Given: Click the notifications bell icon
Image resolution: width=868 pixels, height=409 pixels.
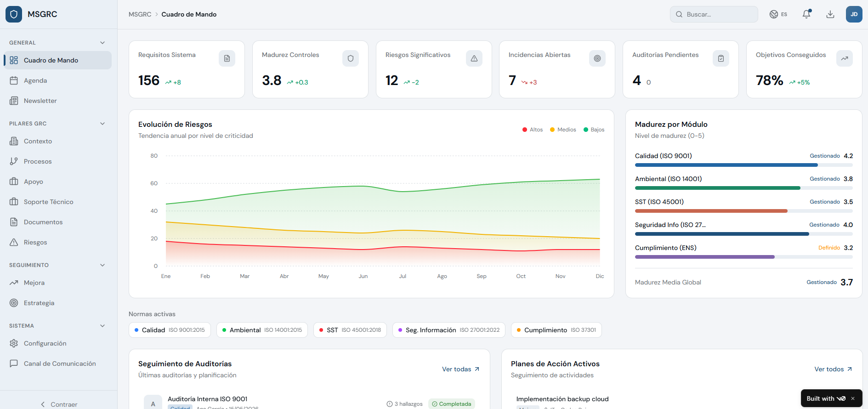Looking at the screenshot, I should 806,14.
